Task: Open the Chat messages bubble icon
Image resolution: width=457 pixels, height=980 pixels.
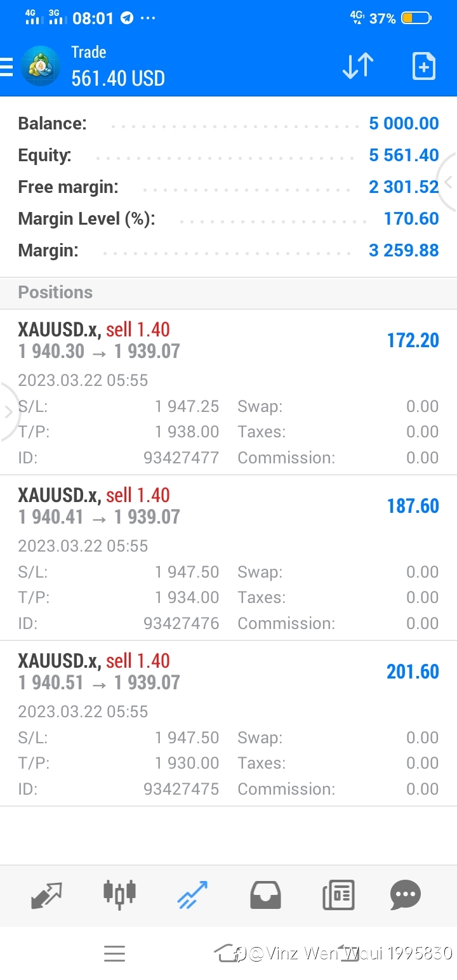Action: pos(406,895)
